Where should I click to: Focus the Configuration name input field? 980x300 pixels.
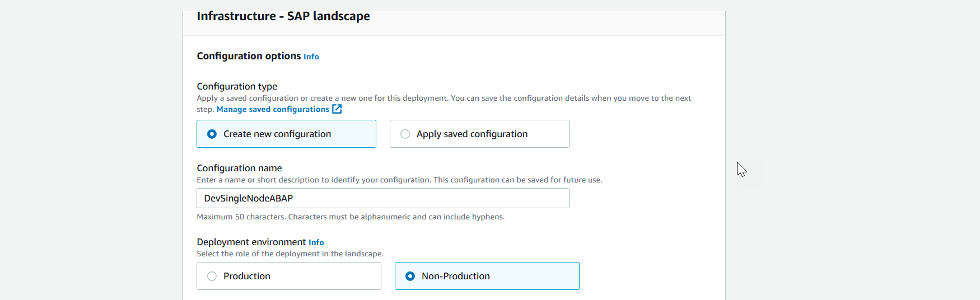(382, 199)
